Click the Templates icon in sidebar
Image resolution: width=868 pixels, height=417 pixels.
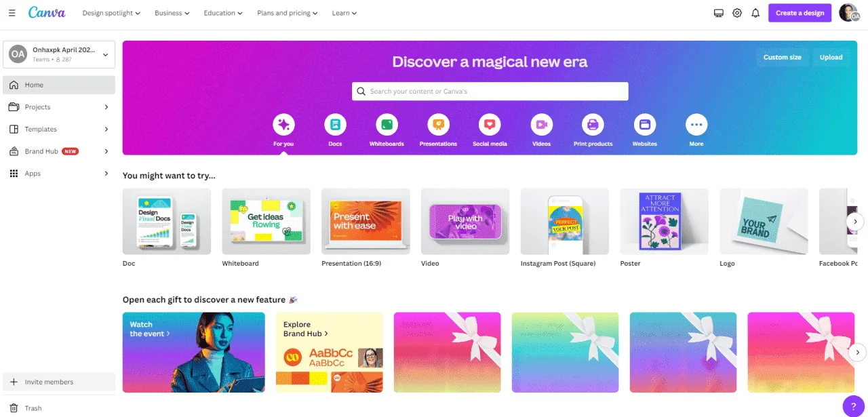click(14, 130)
